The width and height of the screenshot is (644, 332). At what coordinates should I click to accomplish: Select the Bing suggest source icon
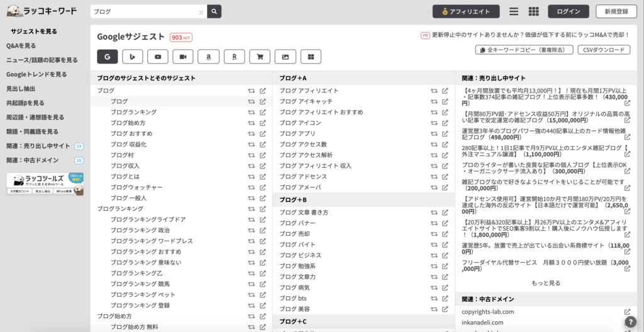pyautogui.click(x=133, y=57)
